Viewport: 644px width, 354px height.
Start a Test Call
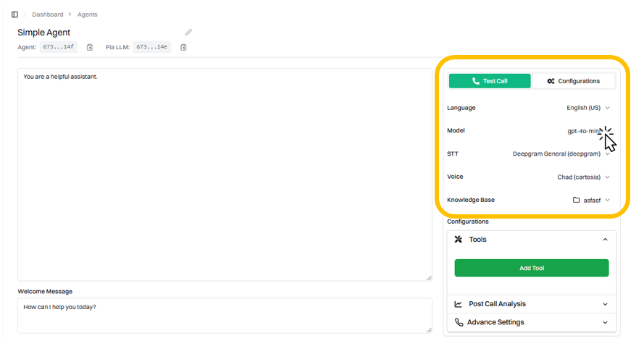490,81
